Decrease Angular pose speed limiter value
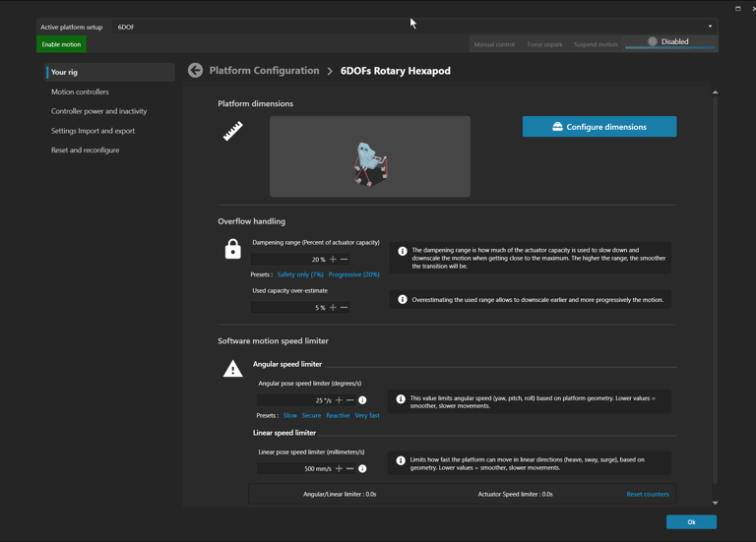The width and height of the screenshot is (756, 542). [x=350, y=400]
